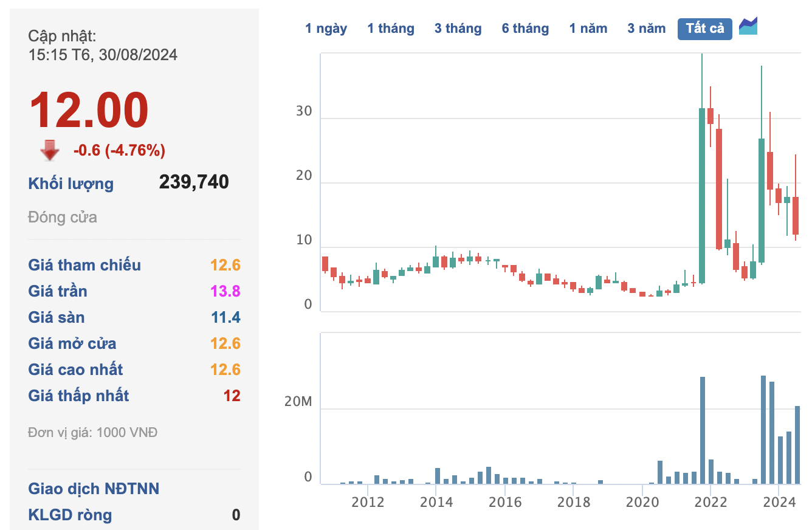
Task: Click the 'Giá thấp nhất' value 12
Action: (232, 396)
